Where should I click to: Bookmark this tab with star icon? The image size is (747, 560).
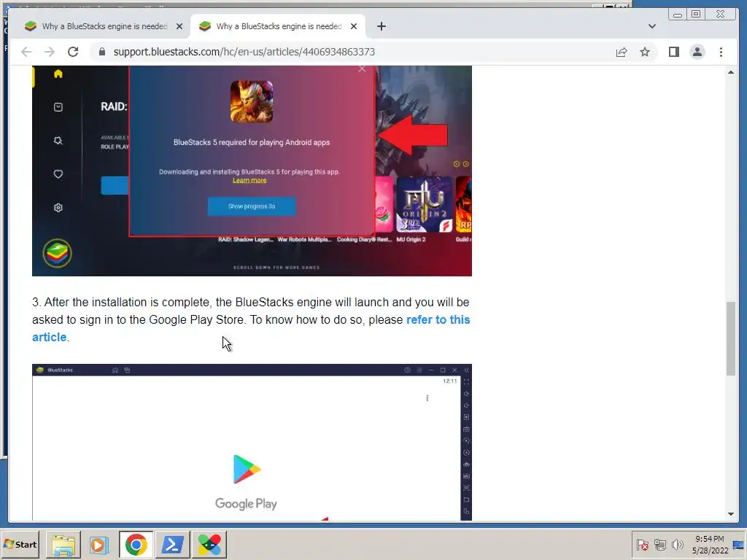click(645, 52)
